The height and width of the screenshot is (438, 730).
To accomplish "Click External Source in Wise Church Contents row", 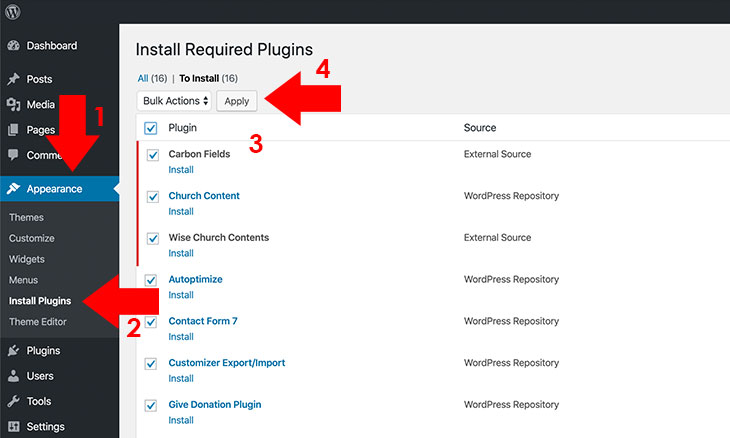I will (497, 237).
